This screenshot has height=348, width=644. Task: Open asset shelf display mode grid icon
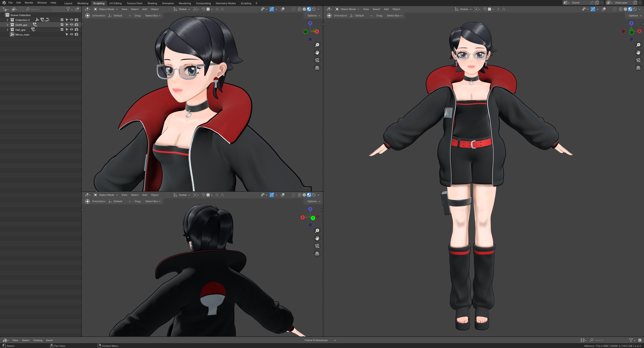583,340
